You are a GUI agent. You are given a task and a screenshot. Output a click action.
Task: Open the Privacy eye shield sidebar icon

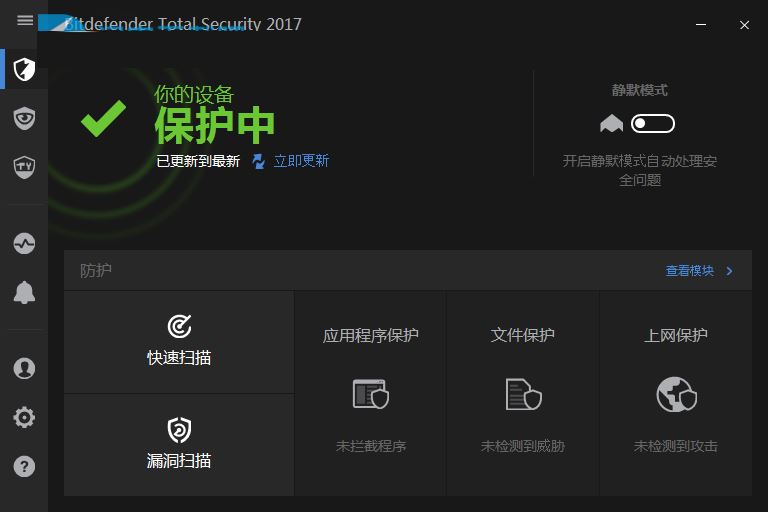[x=24, y=118]
